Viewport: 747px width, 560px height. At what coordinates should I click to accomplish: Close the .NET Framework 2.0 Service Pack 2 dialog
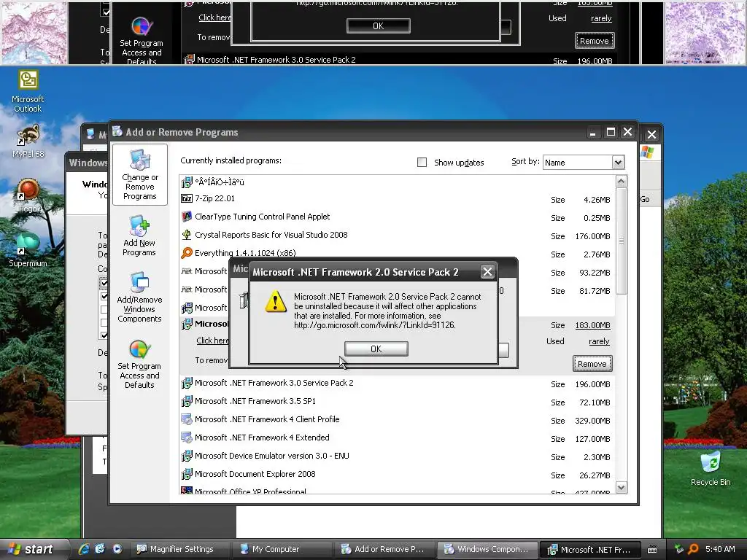487,272
